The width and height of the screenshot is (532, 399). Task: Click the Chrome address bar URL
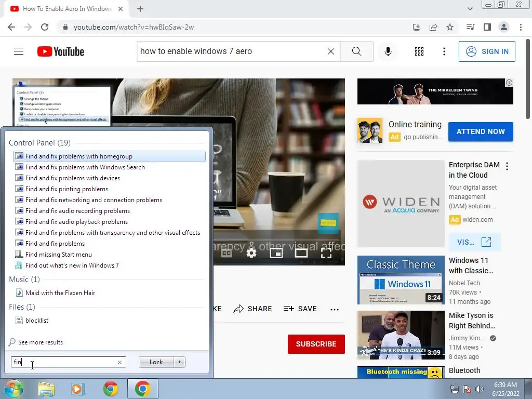tap(134, 27)
